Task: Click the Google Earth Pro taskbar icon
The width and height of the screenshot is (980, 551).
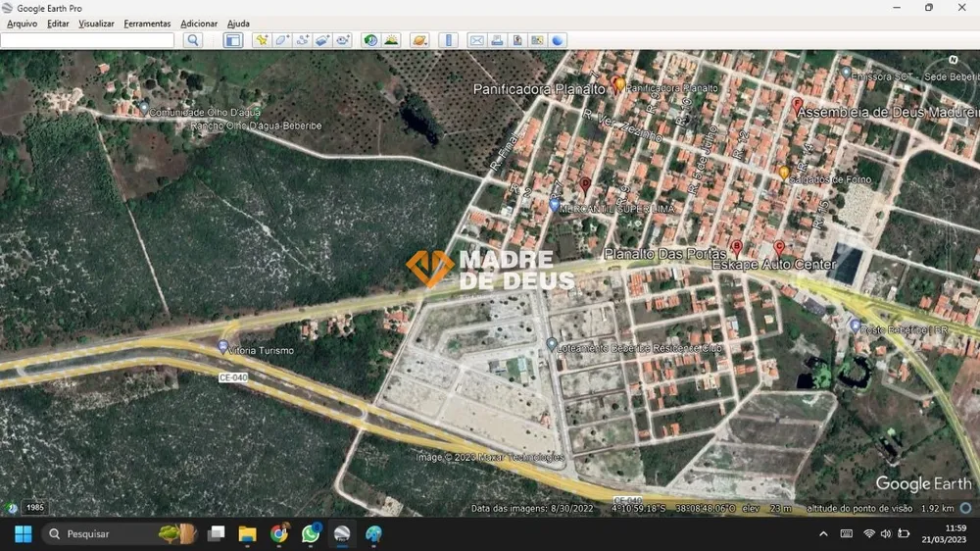Action: (342, 533)
